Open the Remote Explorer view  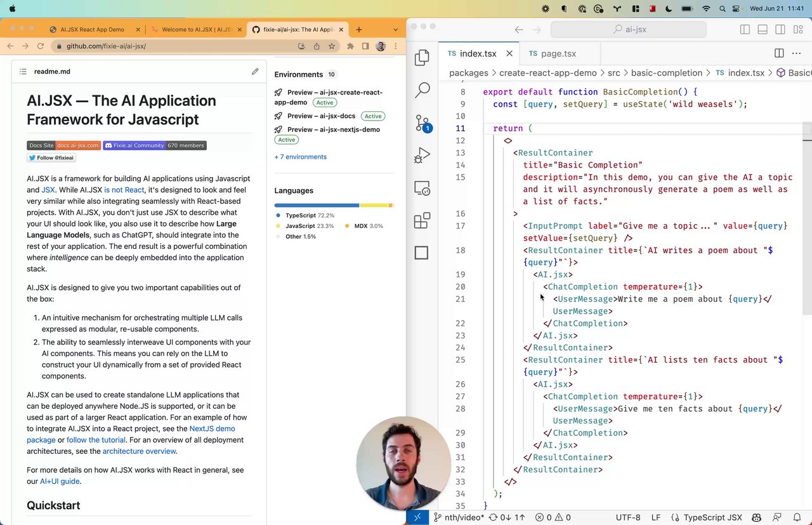coord(422,188)
